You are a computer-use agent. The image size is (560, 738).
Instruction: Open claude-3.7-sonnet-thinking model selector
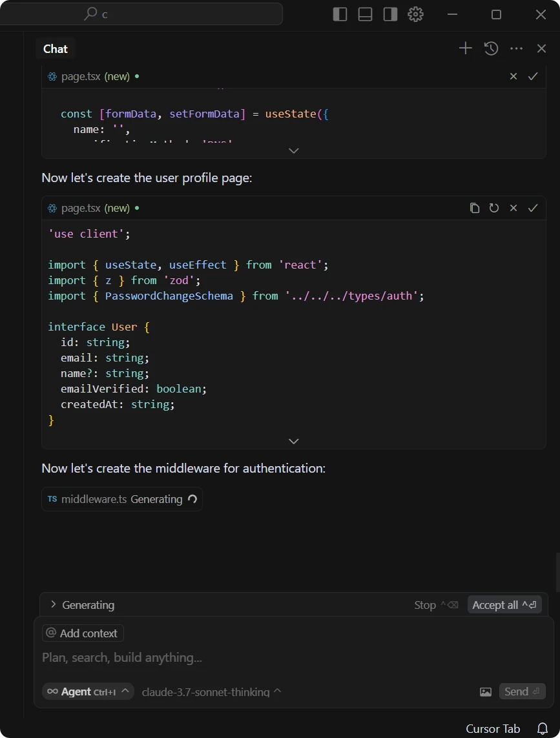pos(211,692)
